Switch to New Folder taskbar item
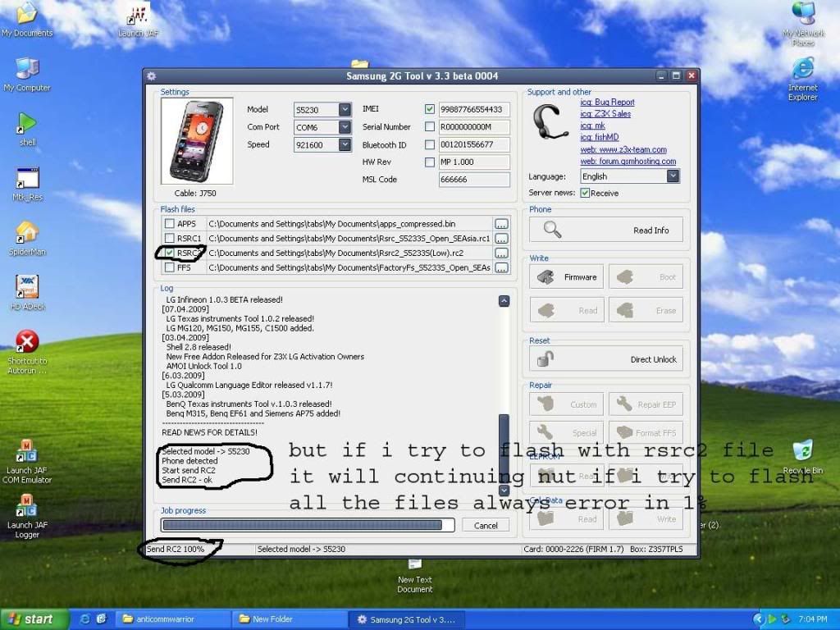 click(289, 619)
